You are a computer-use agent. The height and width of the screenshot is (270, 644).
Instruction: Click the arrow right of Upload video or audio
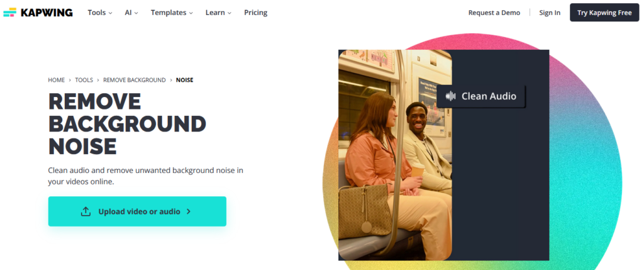[x=189, y=211]
